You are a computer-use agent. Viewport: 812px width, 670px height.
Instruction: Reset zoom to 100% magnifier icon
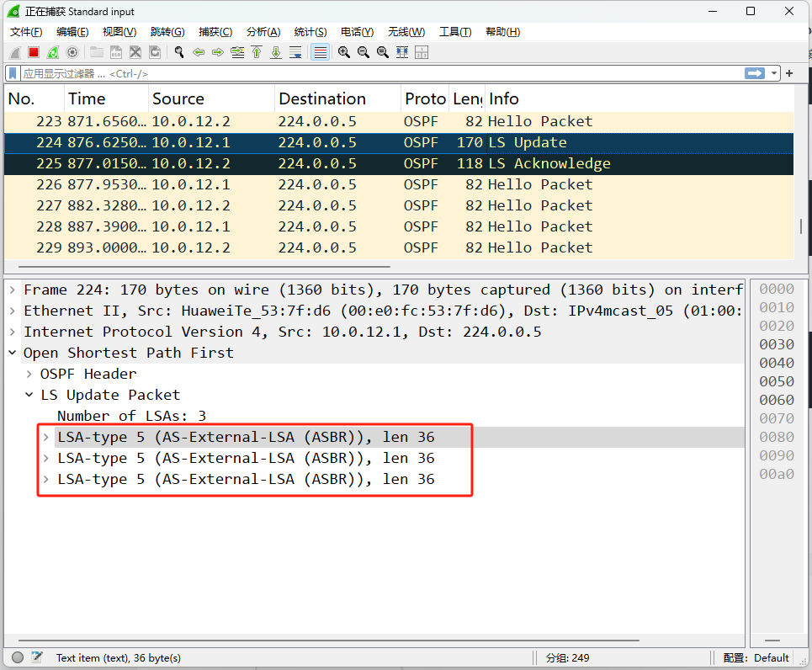[383, 51]
